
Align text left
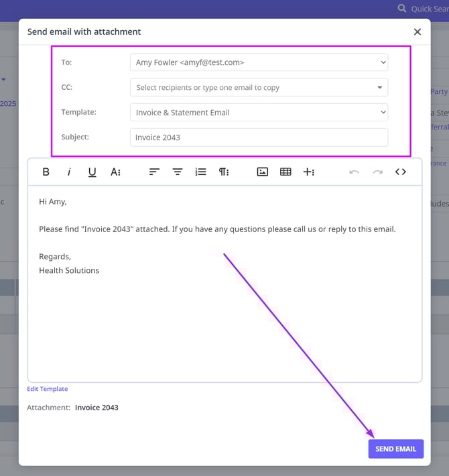pos(154,172)
